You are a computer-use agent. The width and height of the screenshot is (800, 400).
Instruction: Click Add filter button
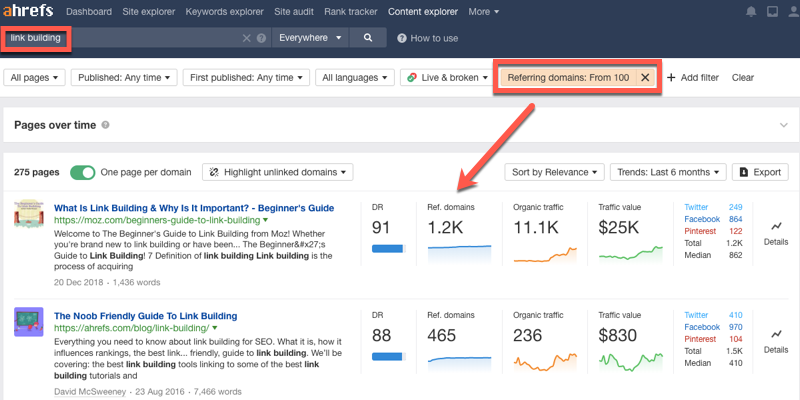click(x=694, y=77)
